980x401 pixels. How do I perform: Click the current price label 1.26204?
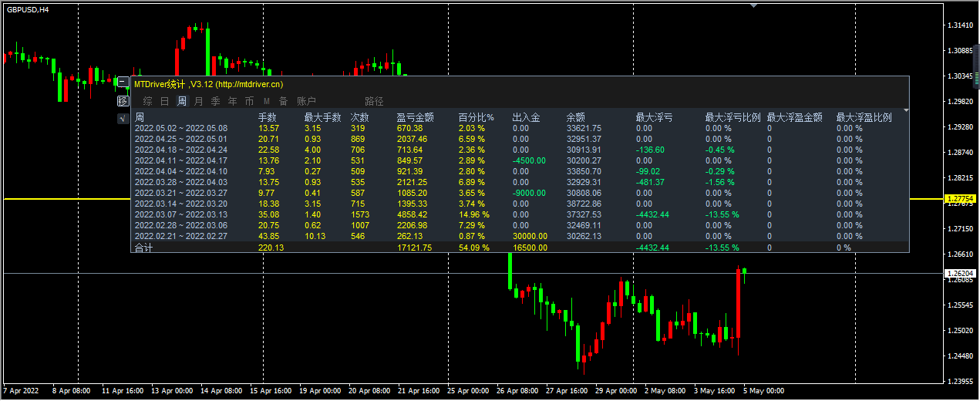click(959, 273)
